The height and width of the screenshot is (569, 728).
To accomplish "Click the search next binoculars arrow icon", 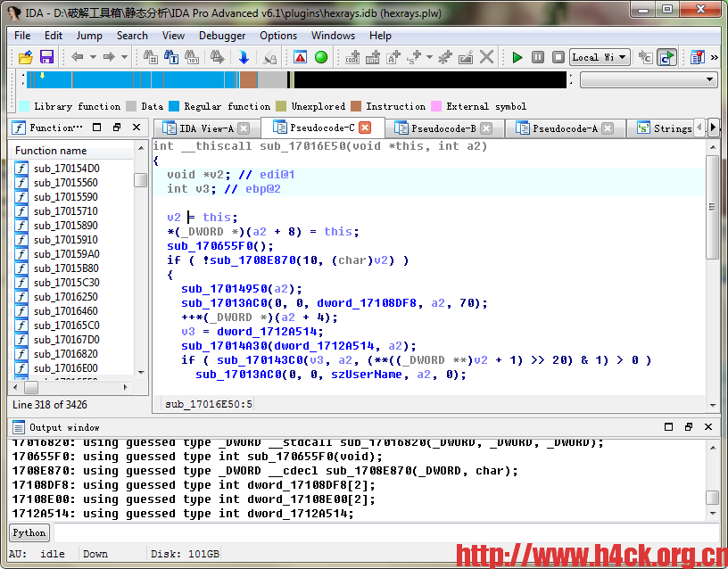I will point(217,57).
